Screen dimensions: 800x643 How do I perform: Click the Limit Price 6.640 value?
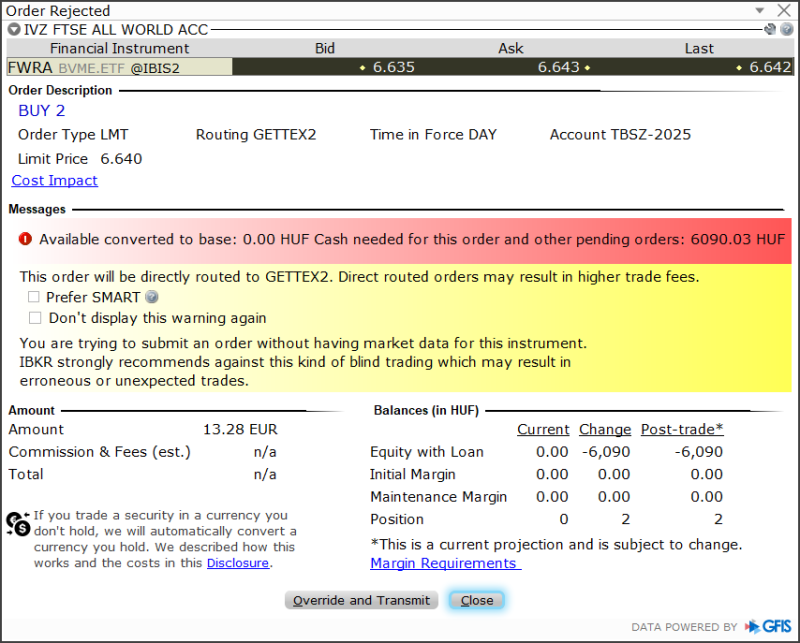tap(121, 159)
